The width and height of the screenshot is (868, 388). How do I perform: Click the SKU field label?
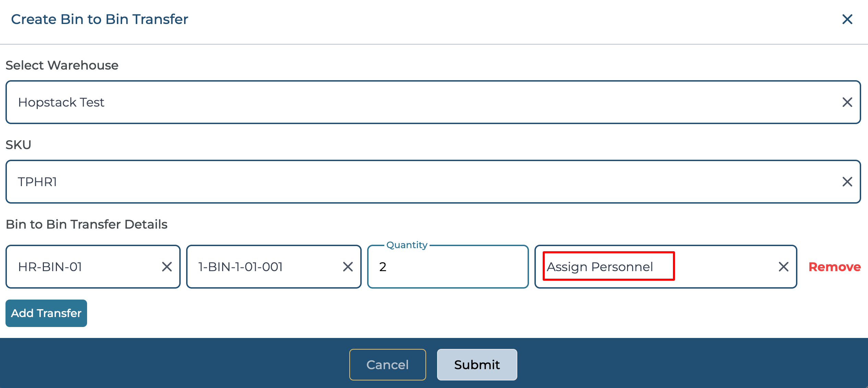tap(19, 145)
